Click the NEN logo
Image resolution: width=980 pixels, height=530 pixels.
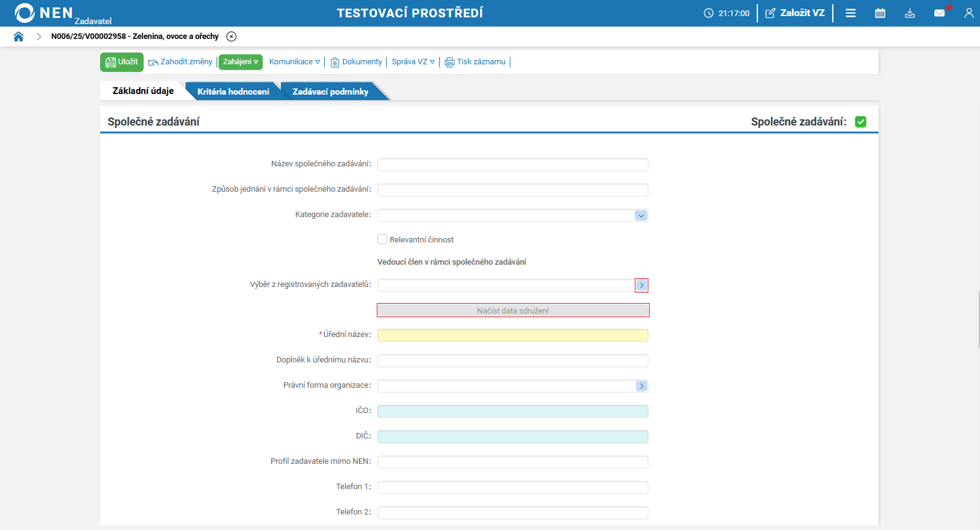pyautogui.click(x=43, y=13)
